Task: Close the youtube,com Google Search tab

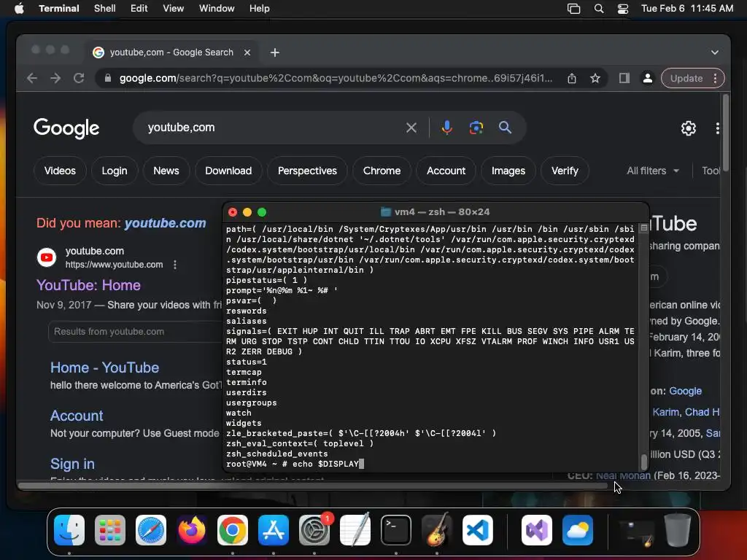Action: pyautogui.click(x=247, y=52)
